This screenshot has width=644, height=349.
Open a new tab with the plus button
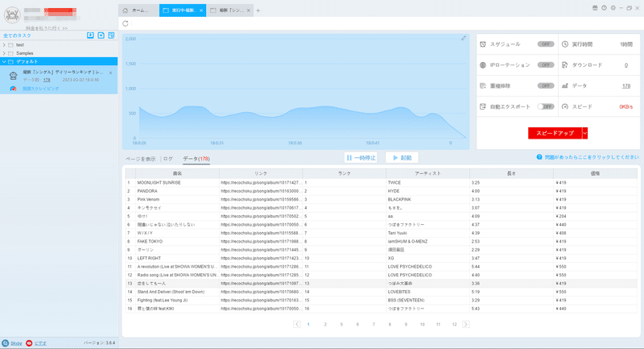[x=258, y=10]
